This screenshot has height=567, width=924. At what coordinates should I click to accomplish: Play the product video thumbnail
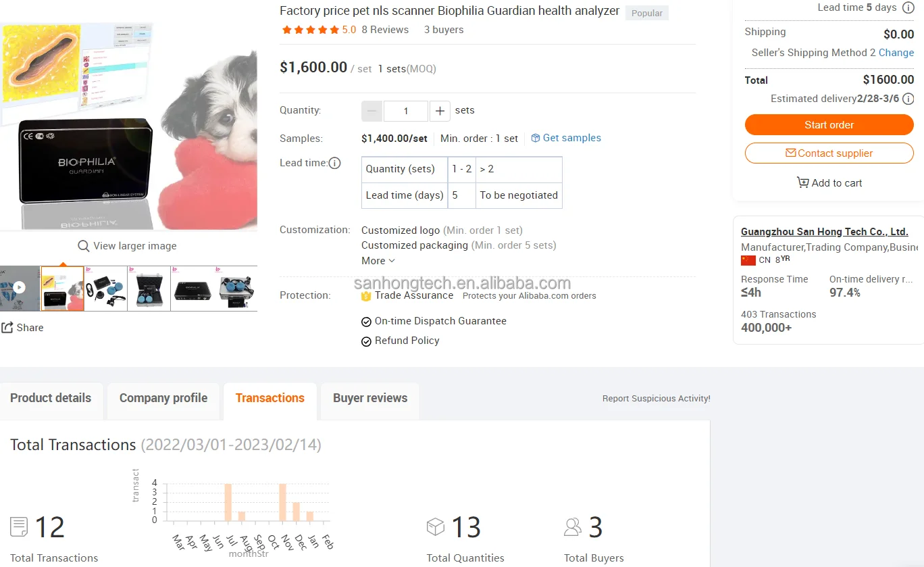(20, 287)
